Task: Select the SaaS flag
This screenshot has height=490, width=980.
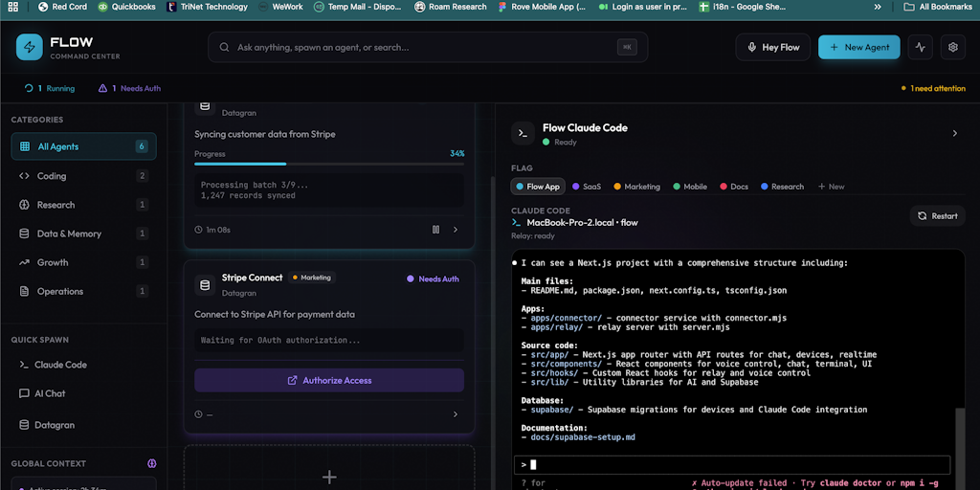Action: coord(587,187)
